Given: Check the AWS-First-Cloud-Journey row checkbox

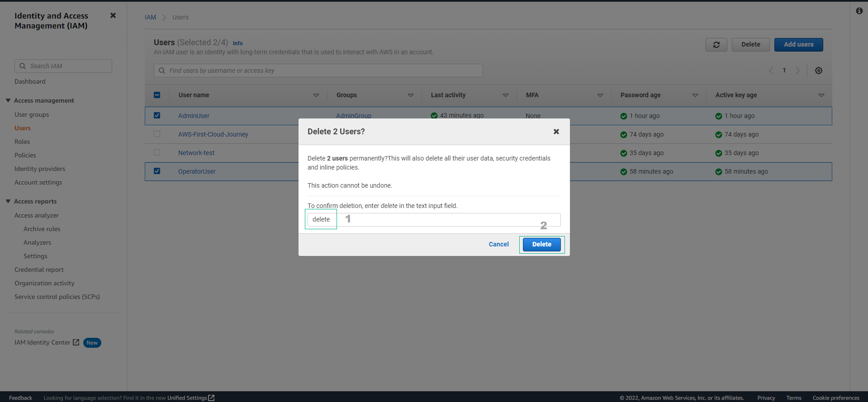Looking at the screenshot, I should (157, 134).
